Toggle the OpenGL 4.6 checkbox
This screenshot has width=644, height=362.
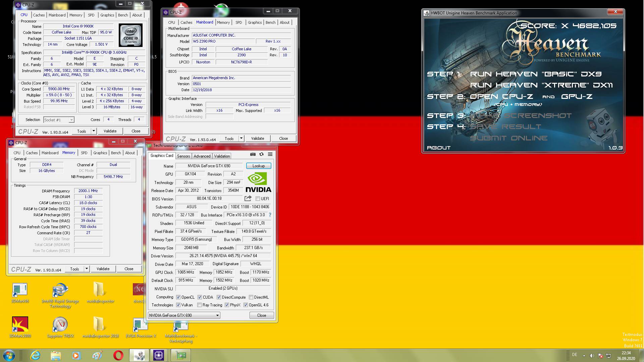pos(246,305)
